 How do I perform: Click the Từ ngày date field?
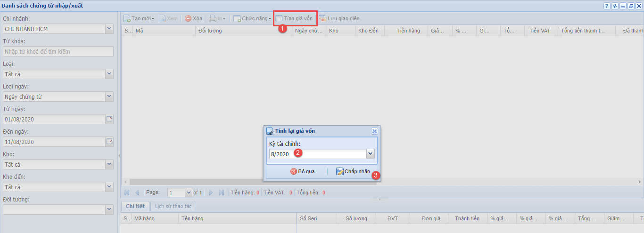[x=54, y=119]
